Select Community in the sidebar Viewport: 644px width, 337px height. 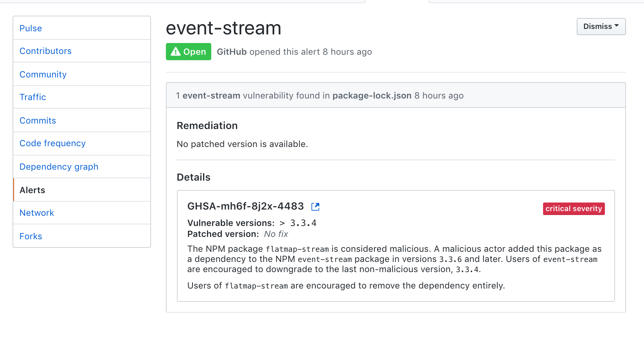click(x=82, y=74)
